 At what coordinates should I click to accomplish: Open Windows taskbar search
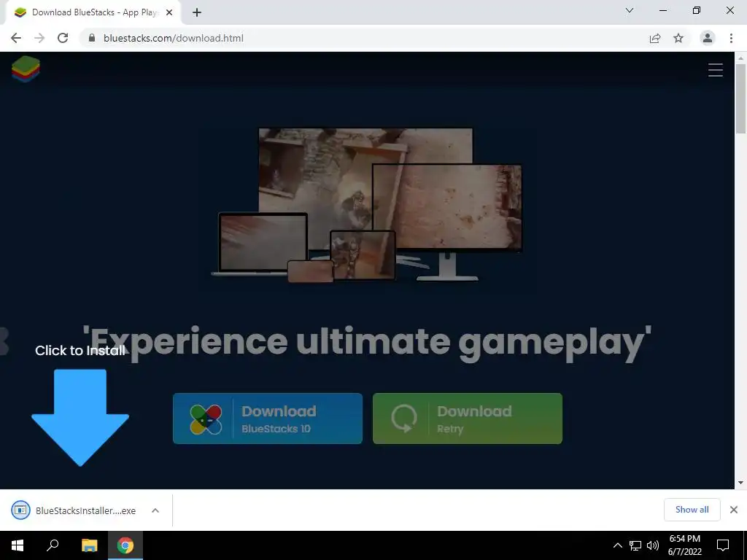(53, 545)
